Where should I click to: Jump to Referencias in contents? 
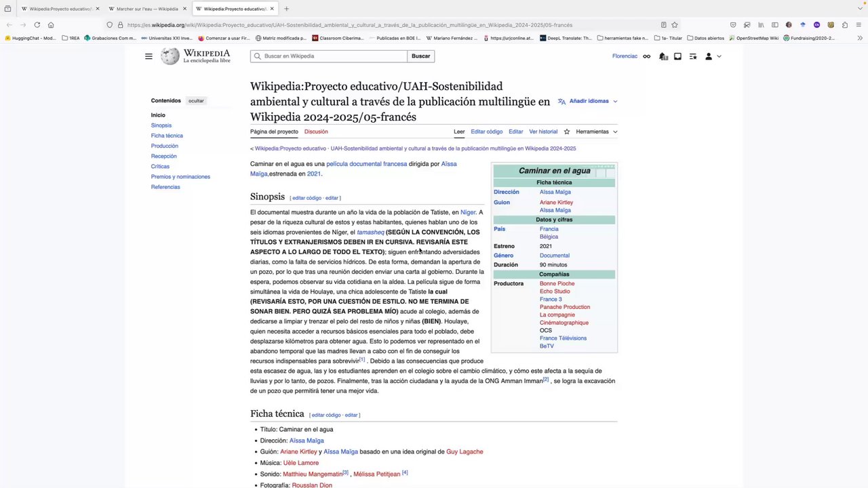pyautogui.click(x=165, y=187)
